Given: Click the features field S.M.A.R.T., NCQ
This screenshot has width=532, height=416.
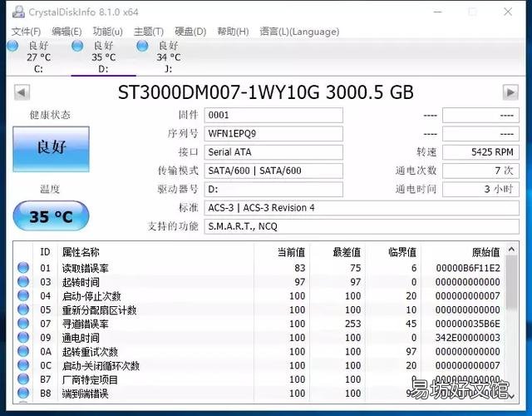Looking at the screenshot, I should (x=362, y=226).
